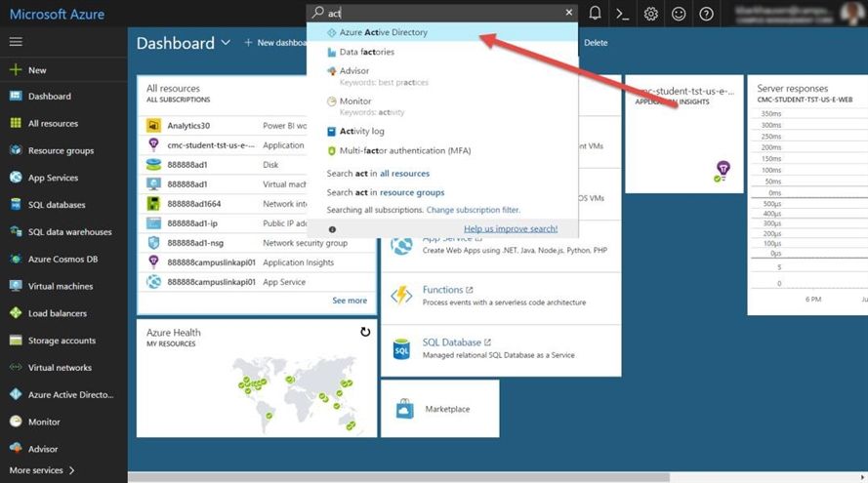
Task: Click the search info icon
Action: 332,229
